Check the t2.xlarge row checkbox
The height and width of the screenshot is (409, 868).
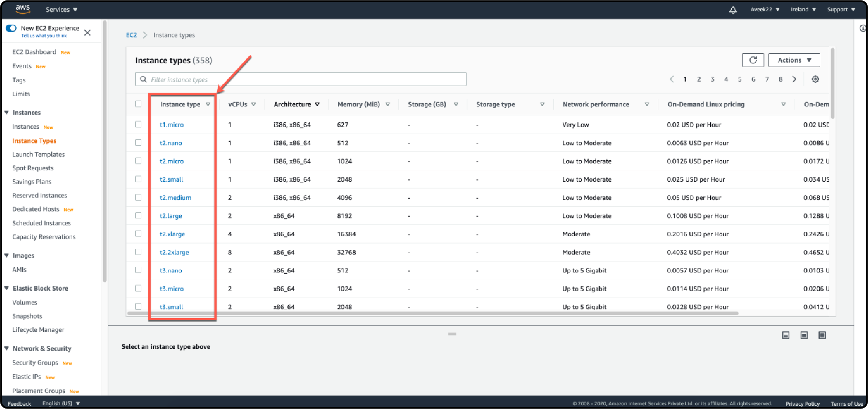[x=138, y=234]
